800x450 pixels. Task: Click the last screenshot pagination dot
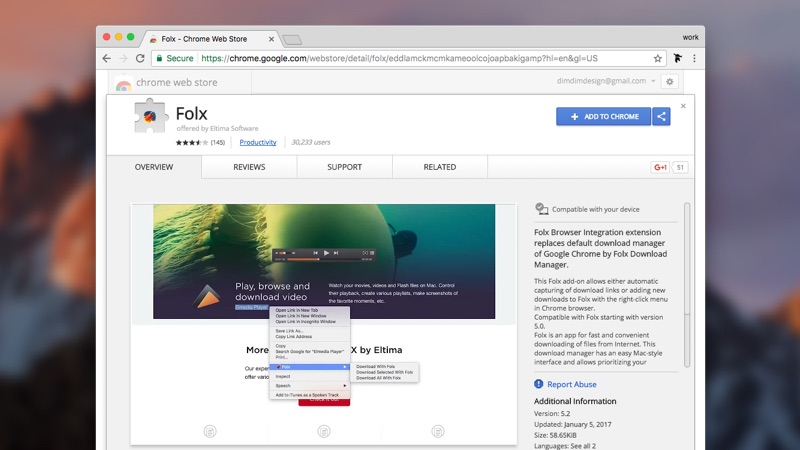(x=437, y=432)
